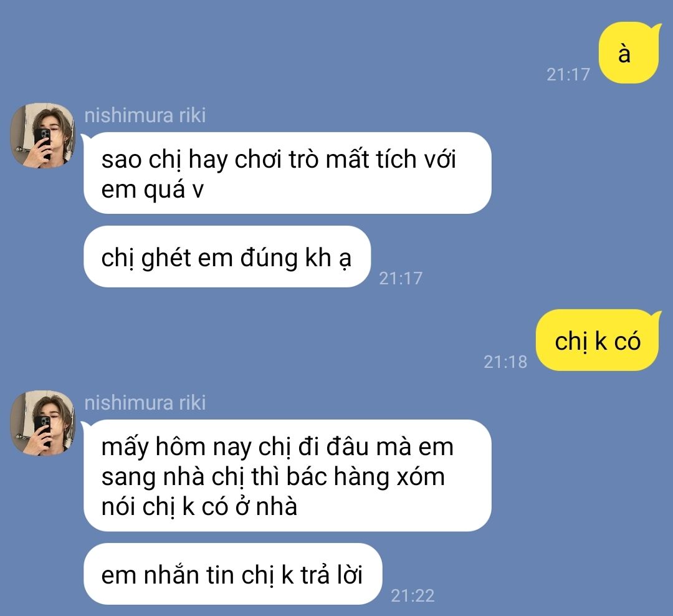Click the 21:17 timestamp beside 'chị ghét em' message
The height and width of the screenshot is (616, 673).
[401, 278]
